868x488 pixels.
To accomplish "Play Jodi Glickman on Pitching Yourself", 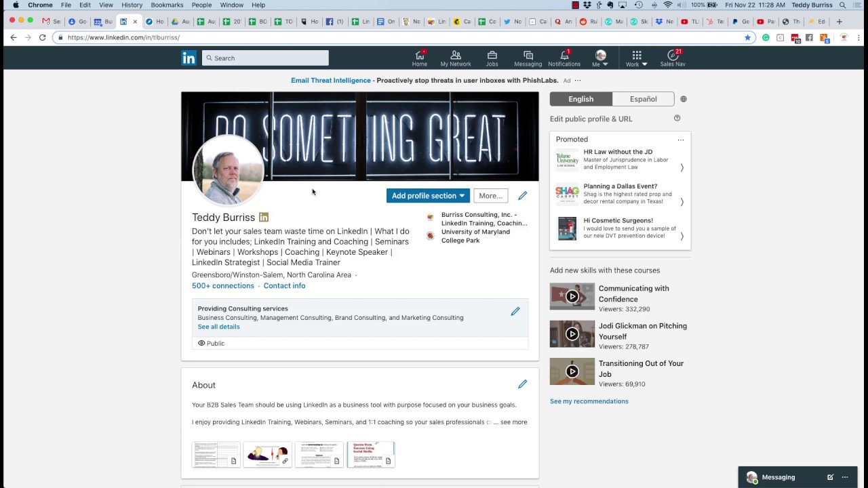I will (572, 334).
